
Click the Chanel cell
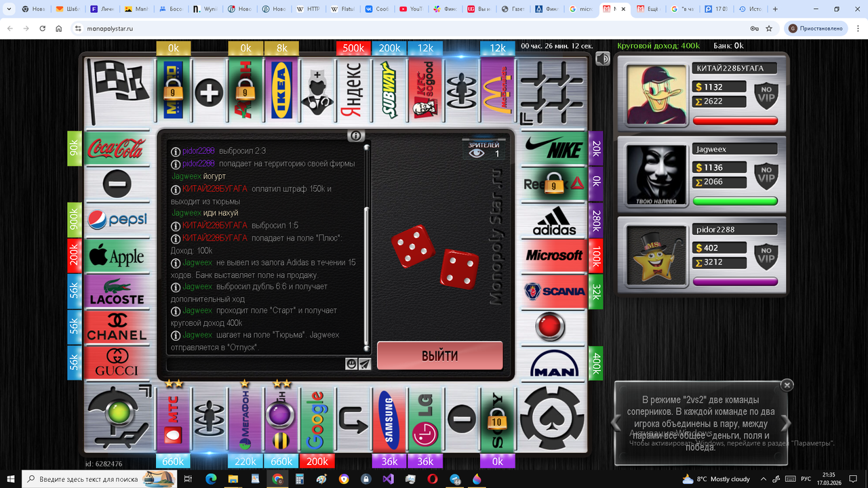click(117, 327)
